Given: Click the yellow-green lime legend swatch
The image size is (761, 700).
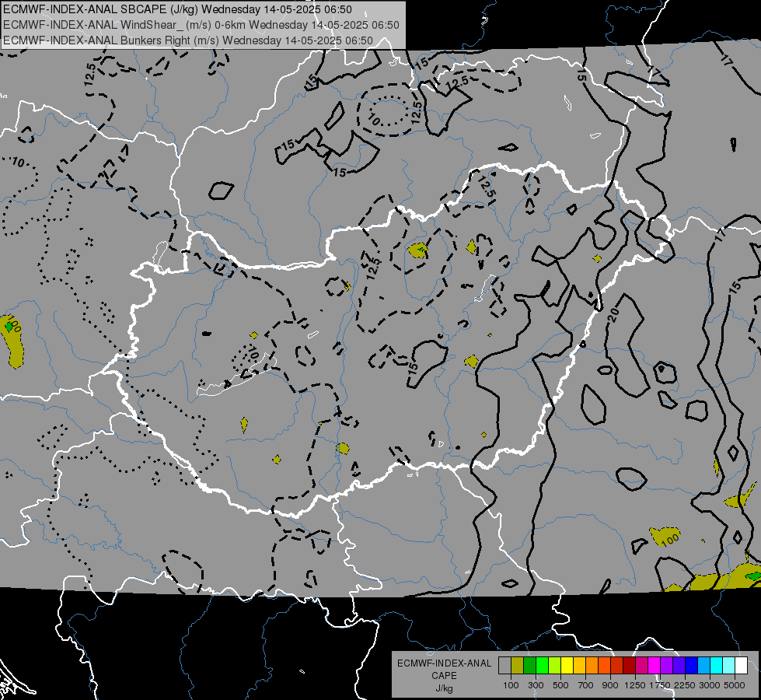Looking at the screenshot, I should (554, 666).
